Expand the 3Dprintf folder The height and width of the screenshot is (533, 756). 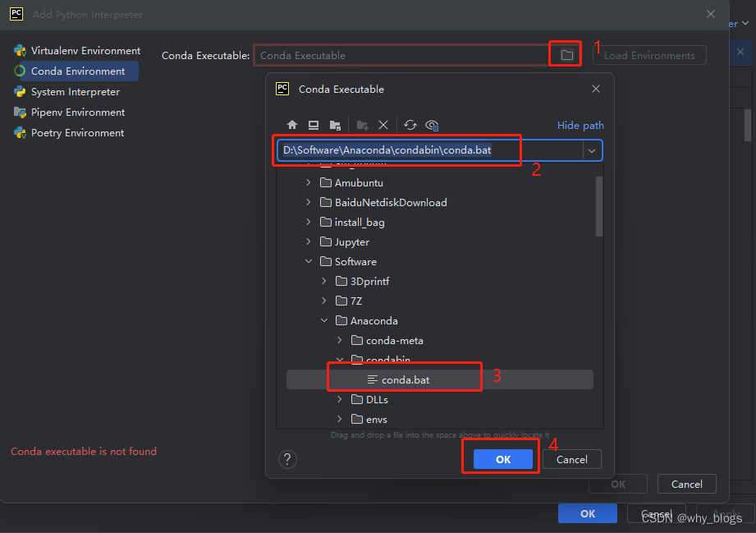coord(324,281)
